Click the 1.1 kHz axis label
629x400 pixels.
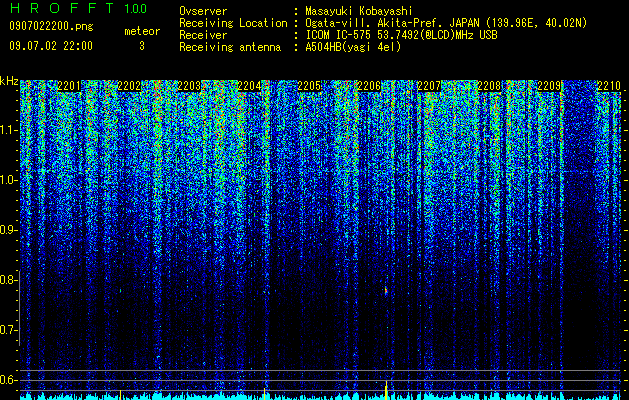click(8, 130)
